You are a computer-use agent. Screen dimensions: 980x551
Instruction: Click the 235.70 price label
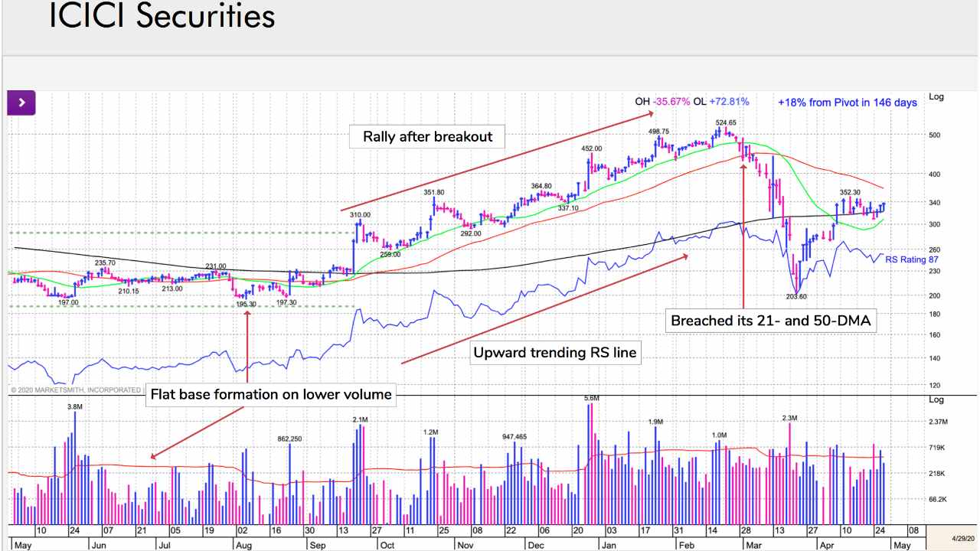coord(105,262)
